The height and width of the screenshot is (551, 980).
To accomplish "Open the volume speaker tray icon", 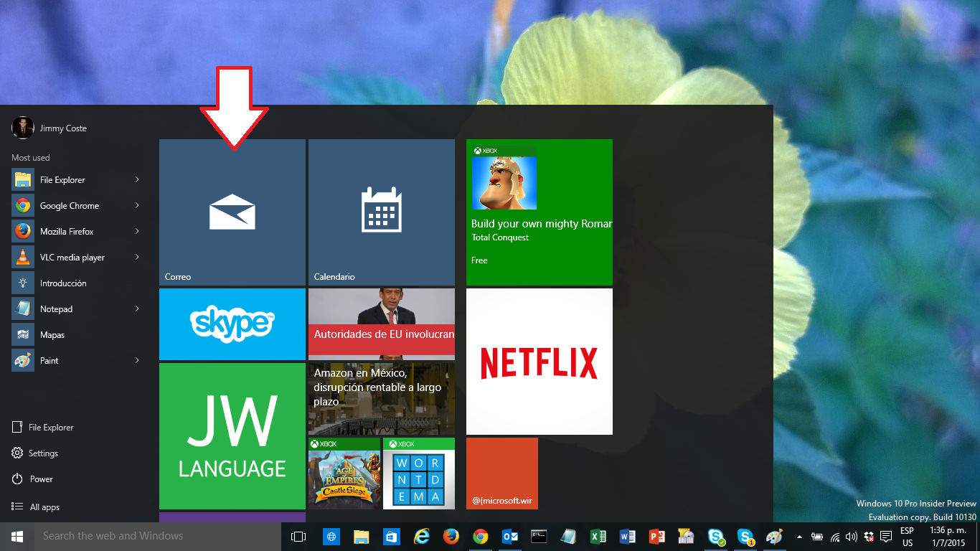I will [852, 537].
